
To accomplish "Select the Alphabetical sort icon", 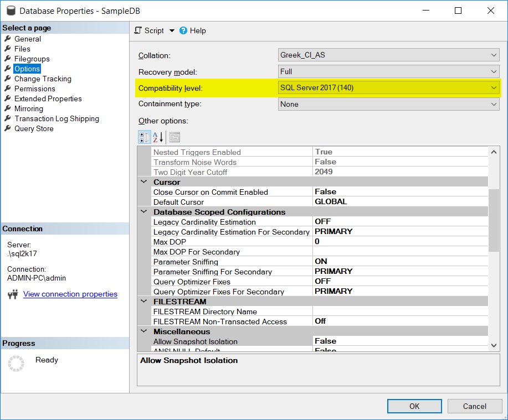I will [x=158, y=137].
